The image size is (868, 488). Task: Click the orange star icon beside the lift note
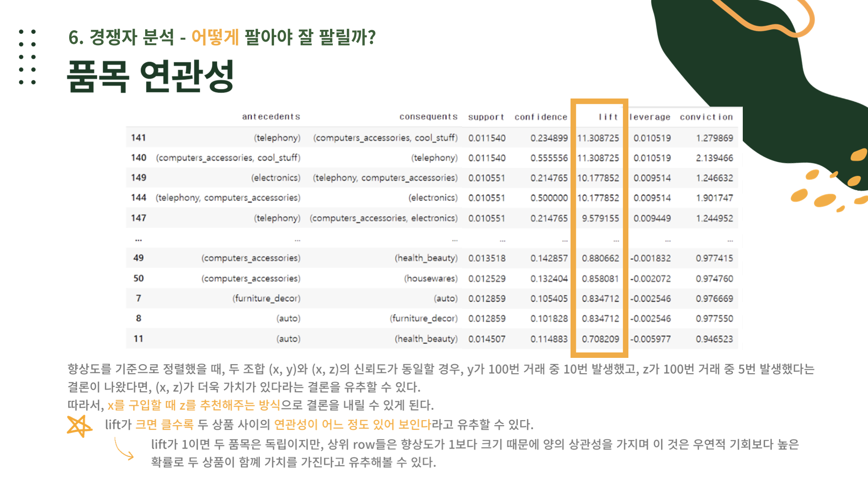click(x=79, y=426)
